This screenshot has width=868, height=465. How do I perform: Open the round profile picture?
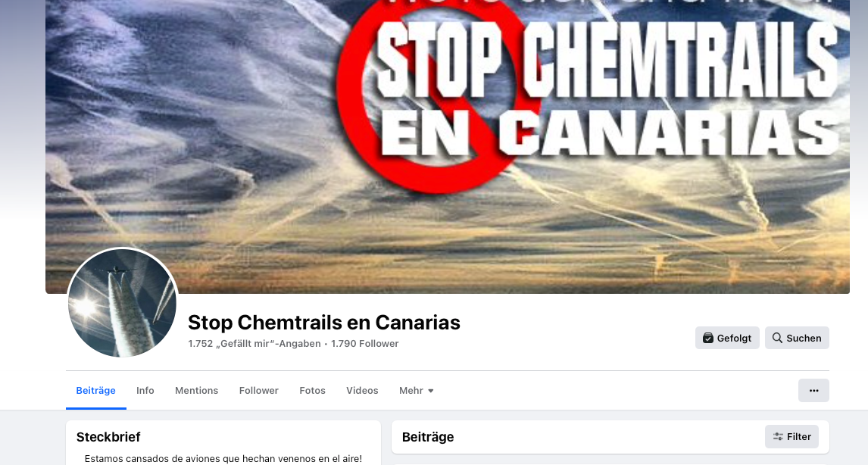point(123,304)
